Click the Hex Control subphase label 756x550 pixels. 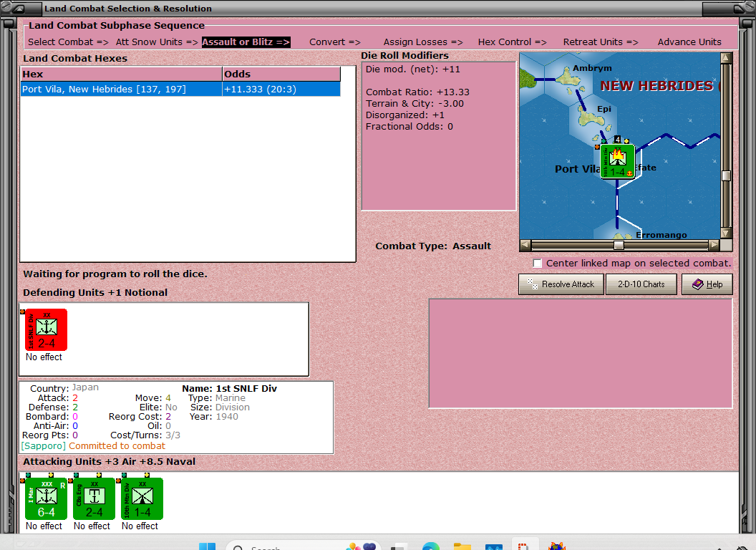pyautogui.click(x=512, y=42)
